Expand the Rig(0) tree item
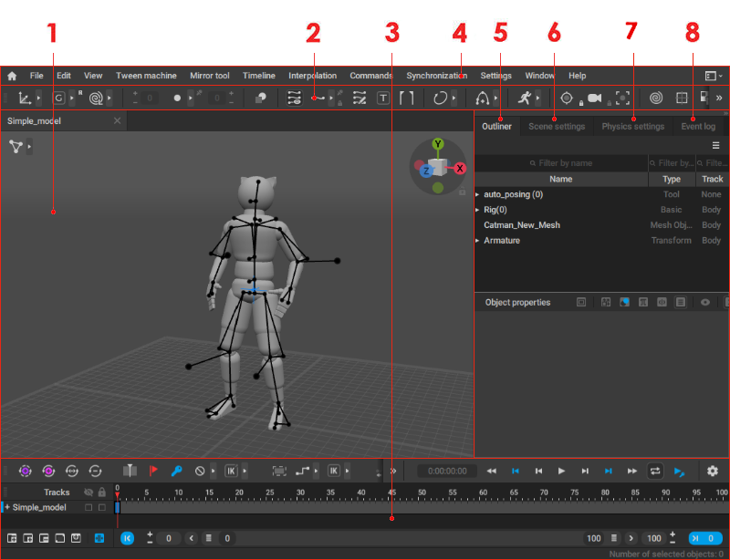This screenshot has height=560, width=730. pos(477,210)
